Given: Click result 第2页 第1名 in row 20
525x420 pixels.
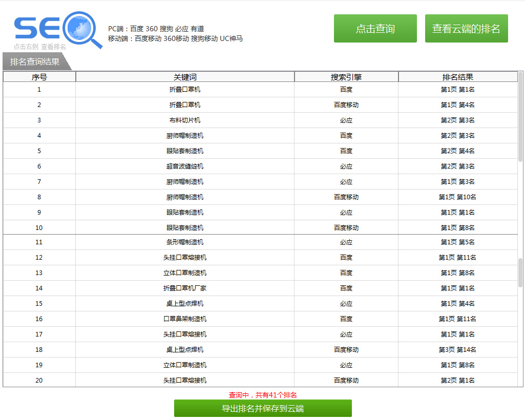Looking at the screenshot, I should [457, 381].
